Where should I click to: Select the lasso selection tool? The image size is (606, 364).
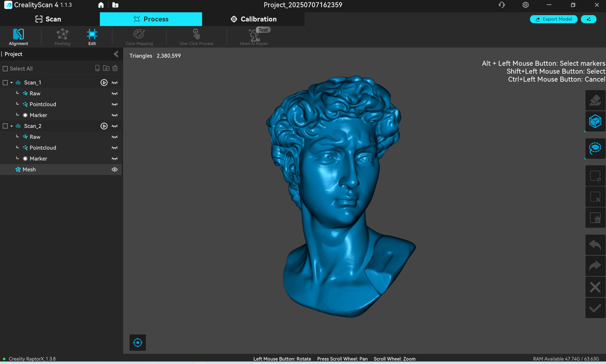coord(595,148)
